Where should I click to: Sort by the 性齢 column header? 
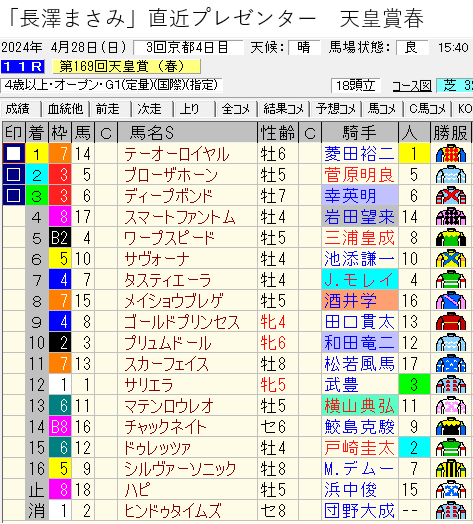pos(278,133)
